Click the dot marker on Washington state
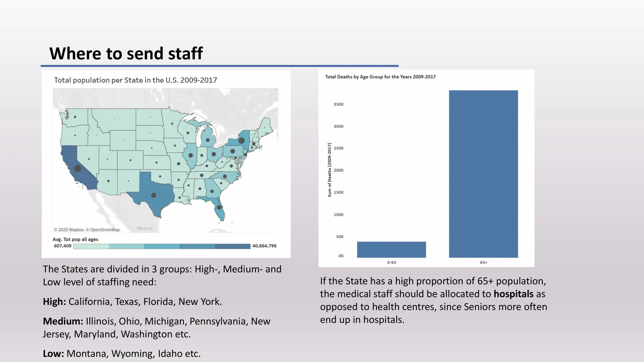Viewport: 644px width, 362px height. [x=75, y=117]
